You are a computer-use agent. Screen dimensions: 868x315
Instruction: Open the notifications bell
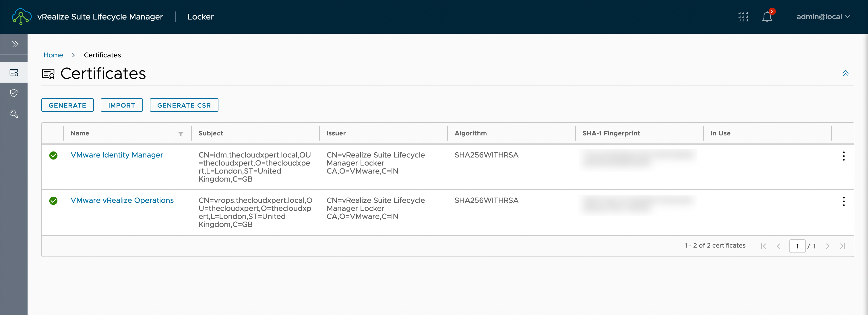767,17
